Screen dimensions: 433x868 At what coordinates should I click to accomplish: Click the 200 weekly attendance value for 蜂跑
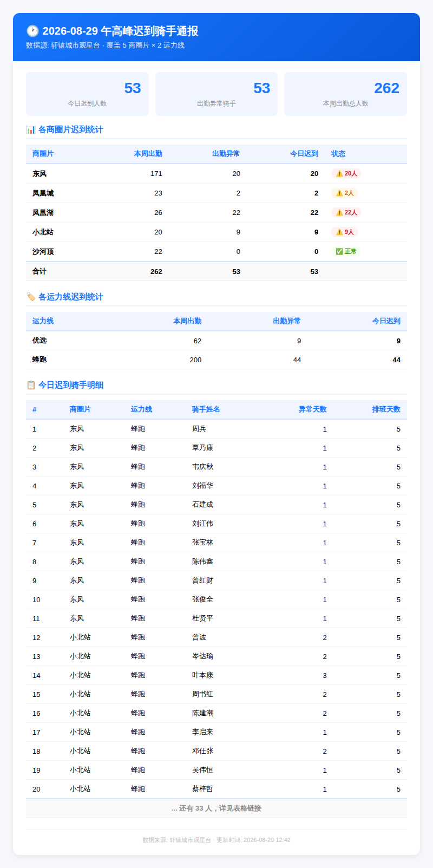click(195, 360)
